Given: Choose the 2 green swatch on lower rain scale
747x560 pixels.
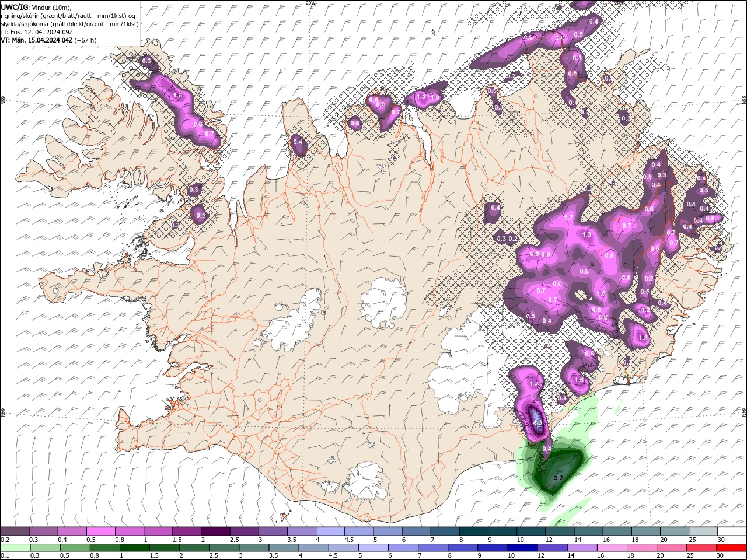Looking at the screenshot, I should click(x=194, y=548).
